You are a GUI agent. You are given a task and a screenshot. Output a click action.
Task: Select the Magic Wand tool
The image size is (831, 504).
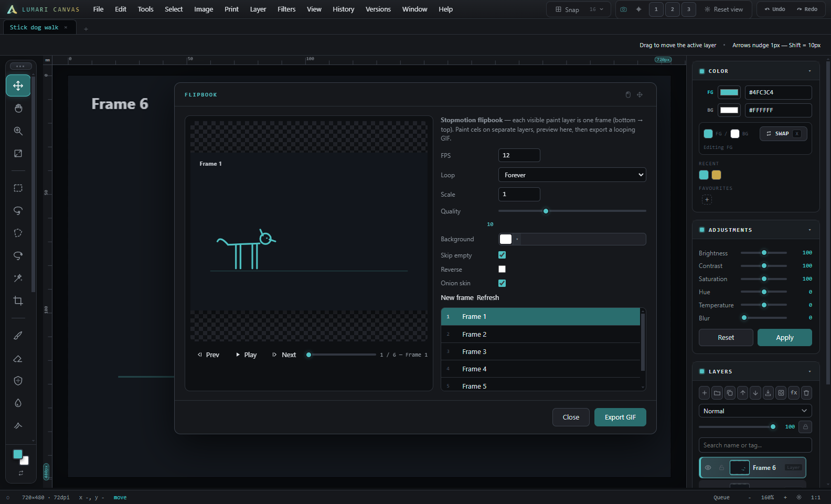pyautogui.click(x=18, y=278)
